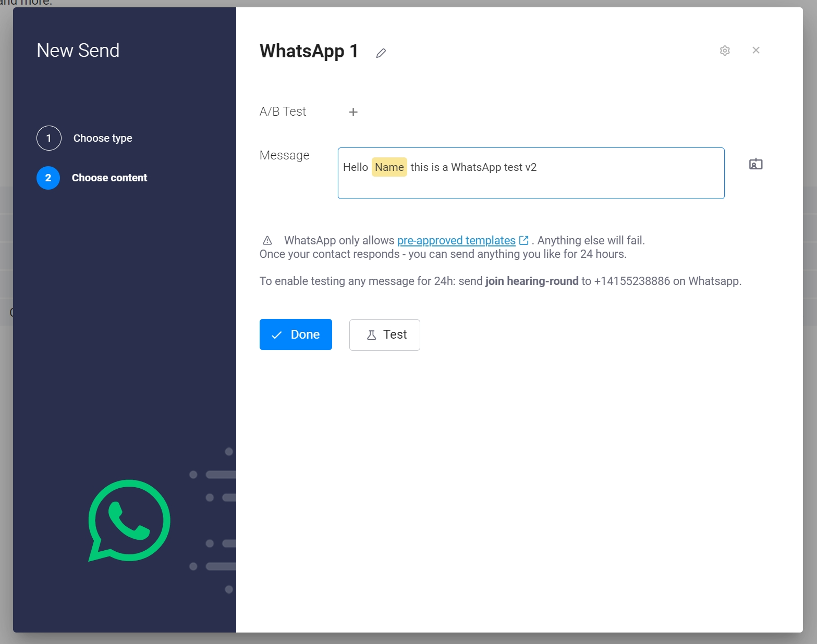The height and width of the screenshot is (644, 817).
Task: Click the flask icon on Test button
Action: tap(372, 335)
